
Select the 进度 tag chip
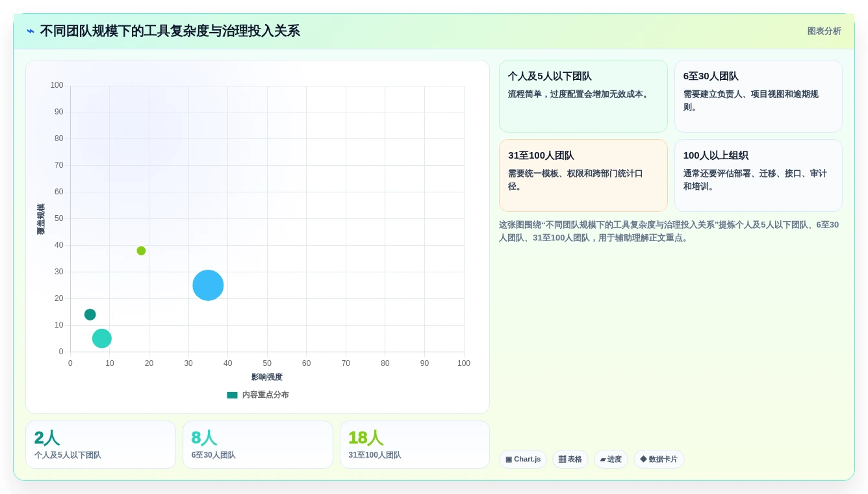coord(611,460)
